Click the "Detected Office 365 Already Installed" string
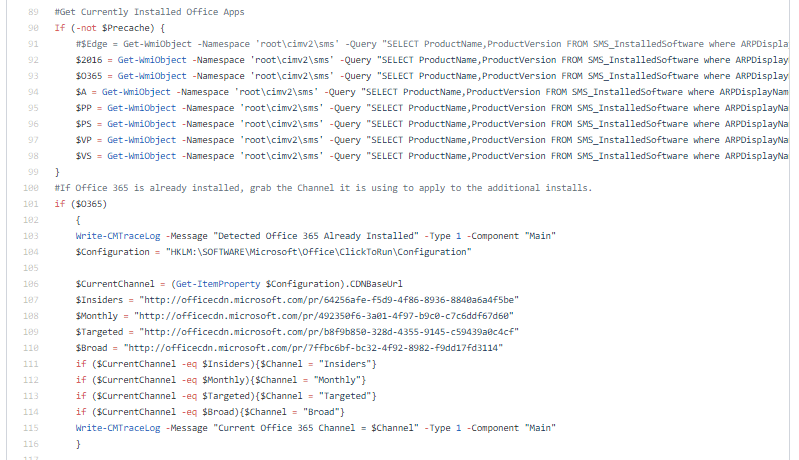 (312, 236)
